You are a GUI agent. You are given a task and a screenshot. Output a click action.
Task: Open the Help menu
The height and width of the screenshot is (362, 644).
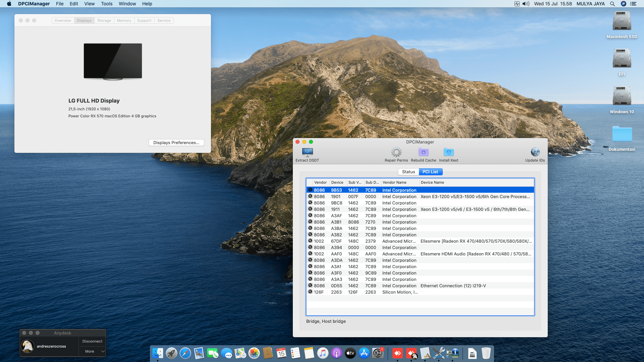click(x=147, y=4)
